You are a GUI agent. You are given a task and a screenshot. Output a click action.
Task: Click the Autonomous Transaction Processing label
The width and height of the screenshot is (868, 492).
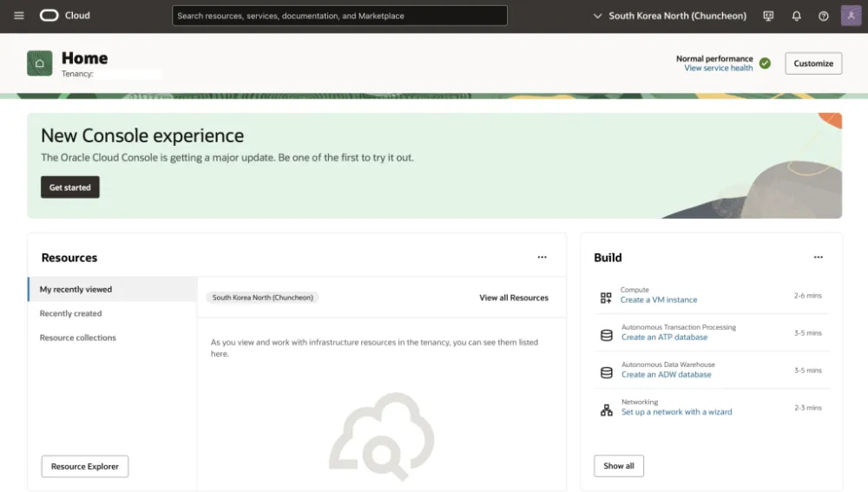[x=679, y=327]
